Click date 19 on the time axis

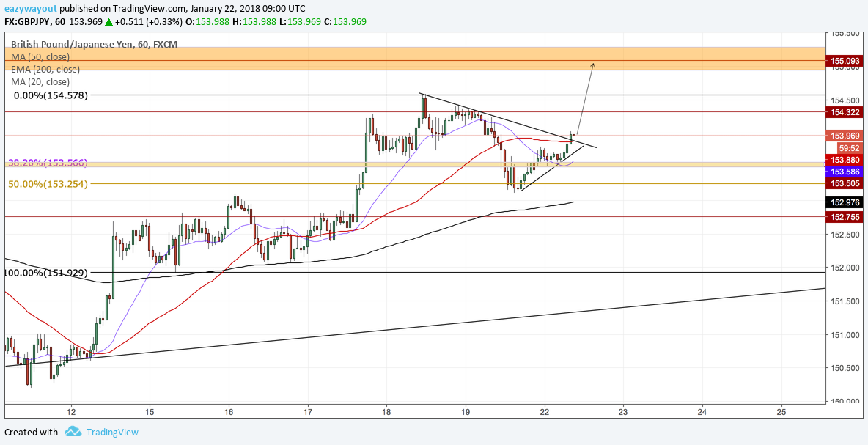click(466, 412)
